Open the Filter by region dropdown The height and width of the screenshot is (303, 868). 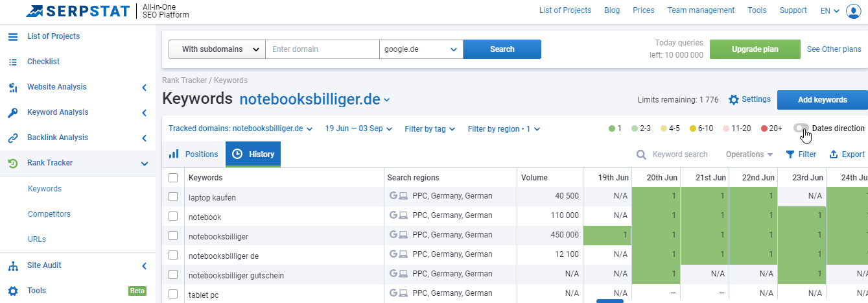click(x=504, y=128)
